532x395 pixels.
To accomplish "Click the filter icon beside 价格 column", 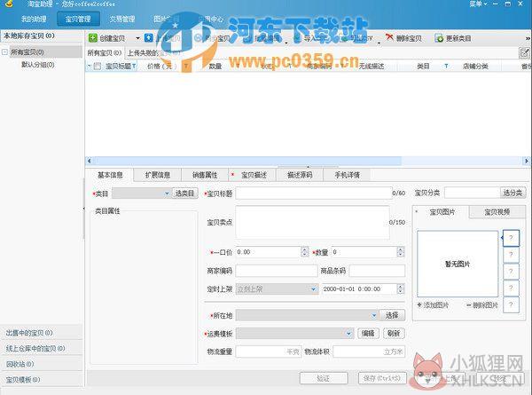I will coord(186,67).
